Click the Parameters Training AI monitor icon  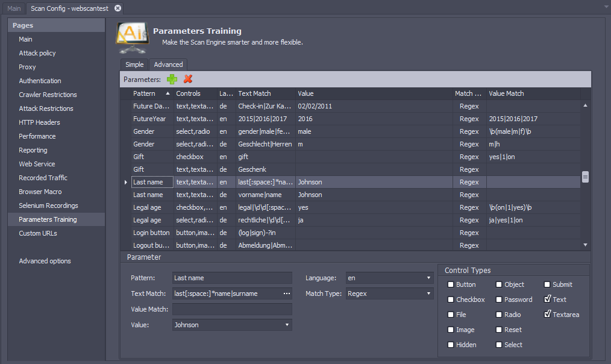pyautogui.click(x=133, y=38)
